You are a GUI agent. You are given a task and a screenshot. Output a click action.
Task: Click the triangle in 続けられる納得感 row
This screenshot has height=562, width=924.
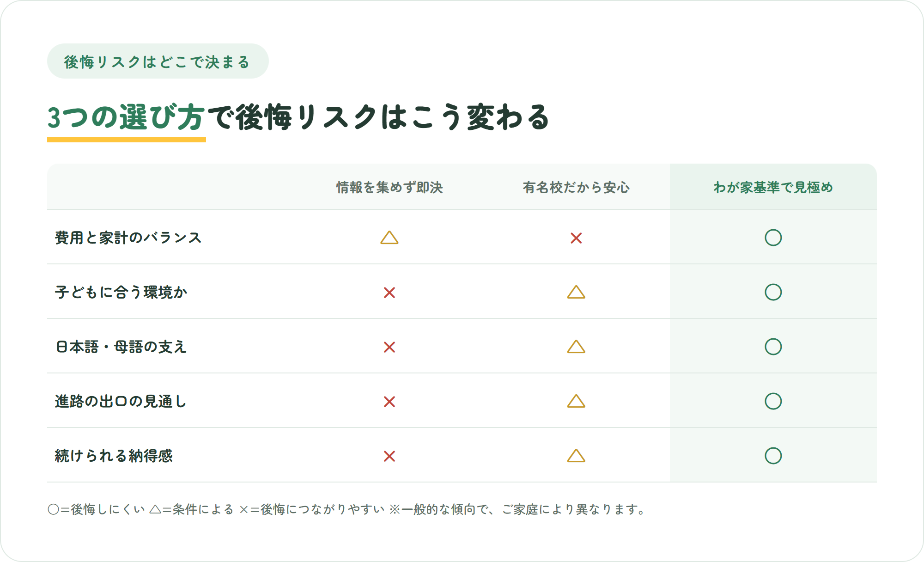click(576, 456)
